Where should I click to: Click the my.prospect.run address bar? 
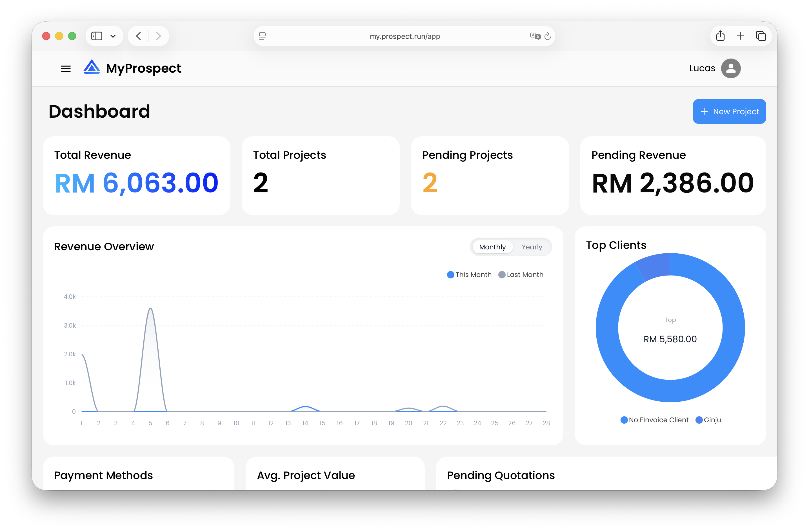(405, 36)
